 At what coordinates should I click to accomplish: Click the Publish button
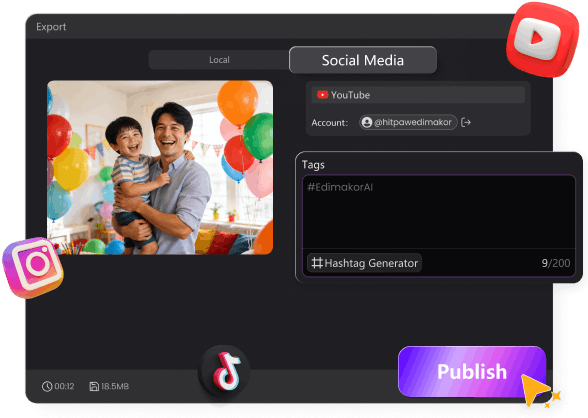coord(472,371)
